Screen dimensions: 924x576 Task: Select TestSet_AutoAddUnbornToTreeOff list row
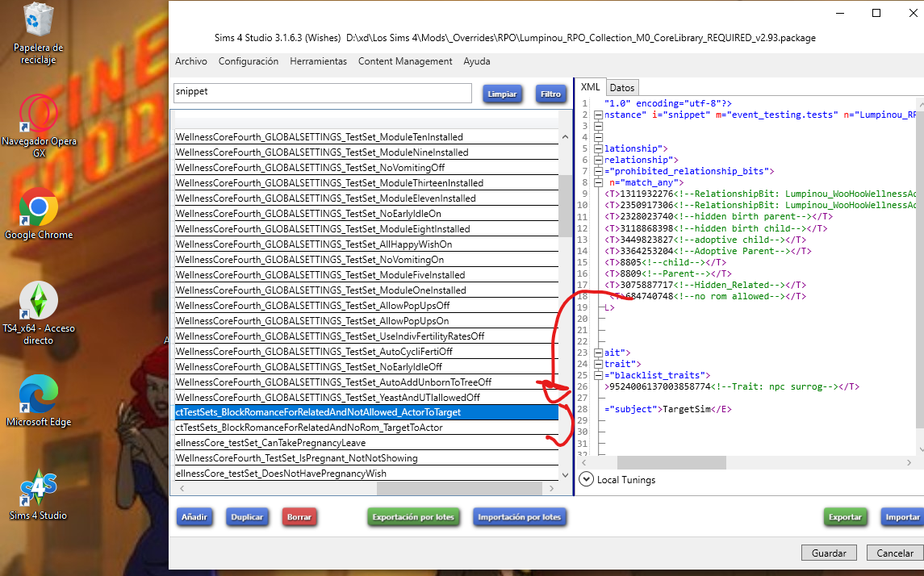pyautogui.click(x=366, y=382)
